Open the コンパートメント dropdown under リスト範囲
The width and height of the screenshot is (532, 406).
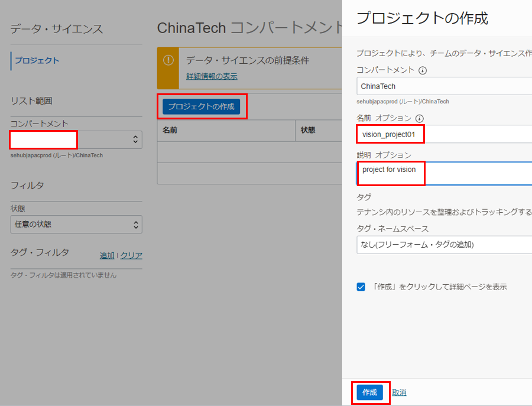pos(76,139)
